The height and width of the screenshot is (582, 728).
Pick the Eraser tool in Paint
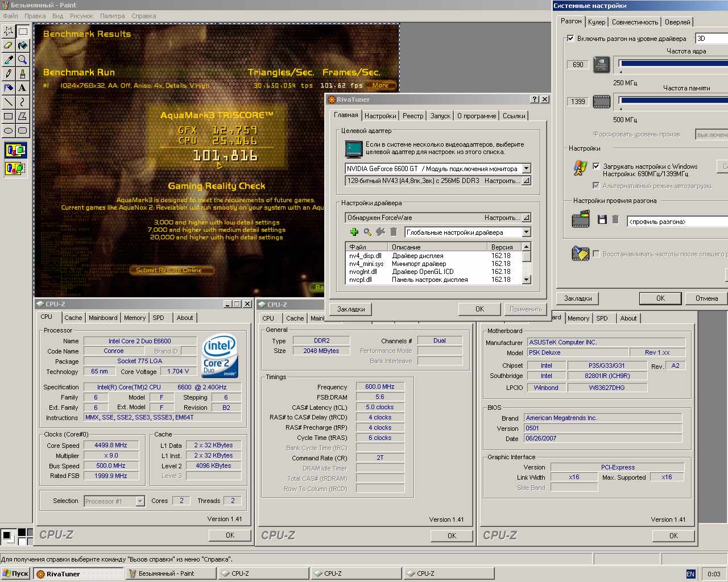[x=9, y=45]
